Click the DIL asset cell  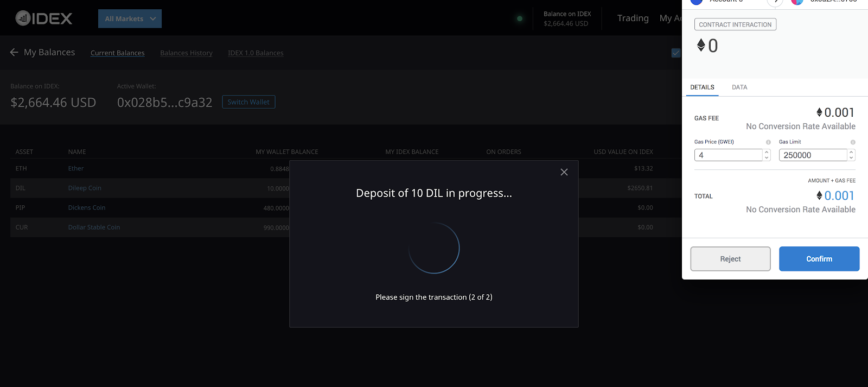point(20,188)
